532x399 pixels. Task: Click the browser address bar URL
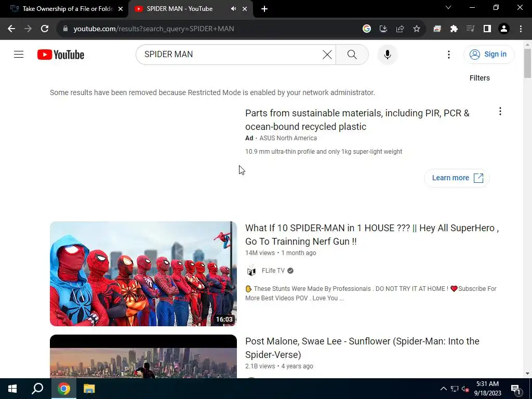pos(154,29)
